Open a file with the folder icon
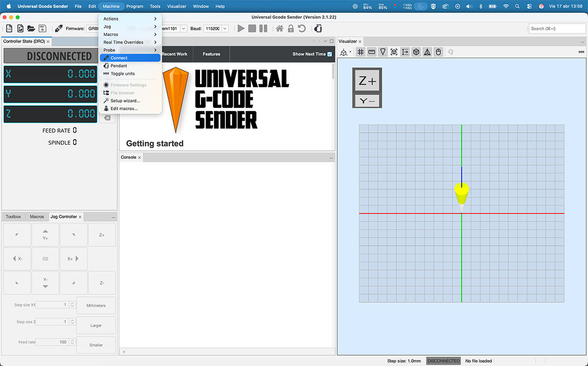588x366 pixels. coord(31,28)
